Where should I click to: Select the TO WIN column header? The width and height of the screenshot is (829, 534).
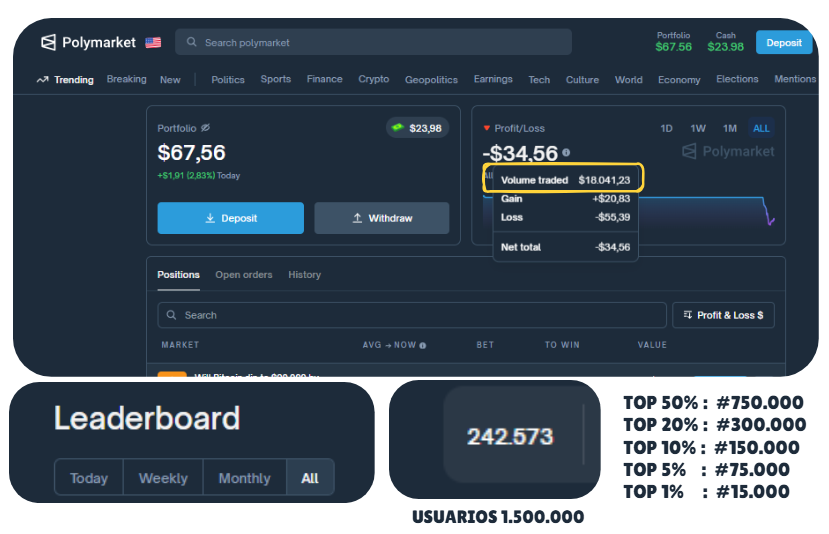(x=562, y=345)
